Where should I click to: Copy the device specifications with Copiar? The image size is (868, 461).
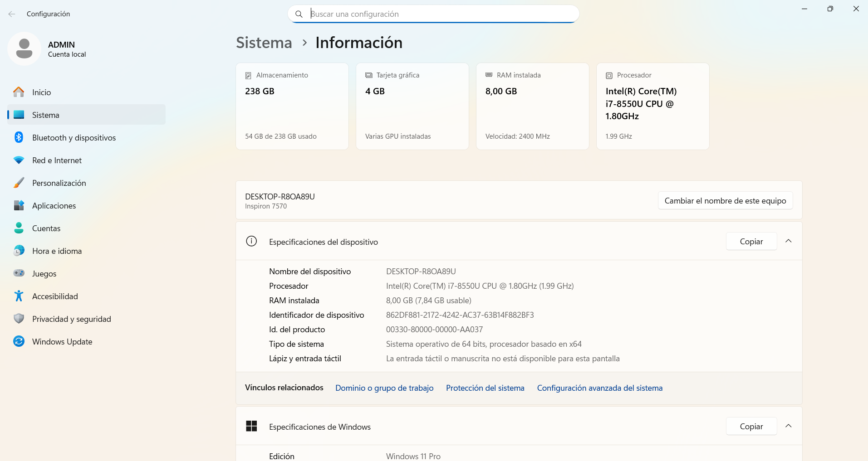coord(751,241)
